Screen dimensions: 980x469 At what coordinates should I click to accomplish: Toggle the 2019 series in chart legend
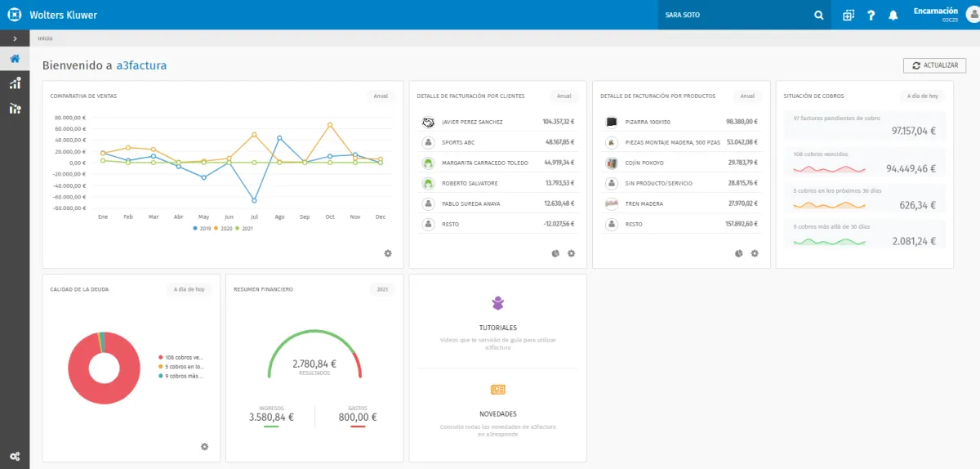[202, 228]
